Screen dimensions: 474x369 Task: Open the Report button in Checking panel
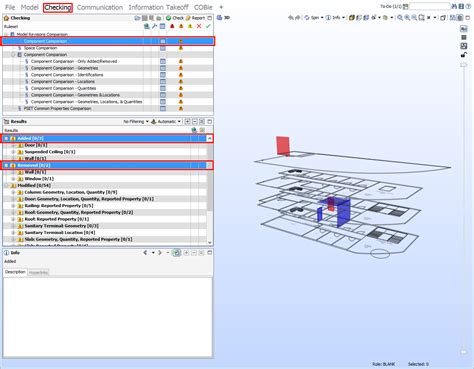click(x=195, y=18)
